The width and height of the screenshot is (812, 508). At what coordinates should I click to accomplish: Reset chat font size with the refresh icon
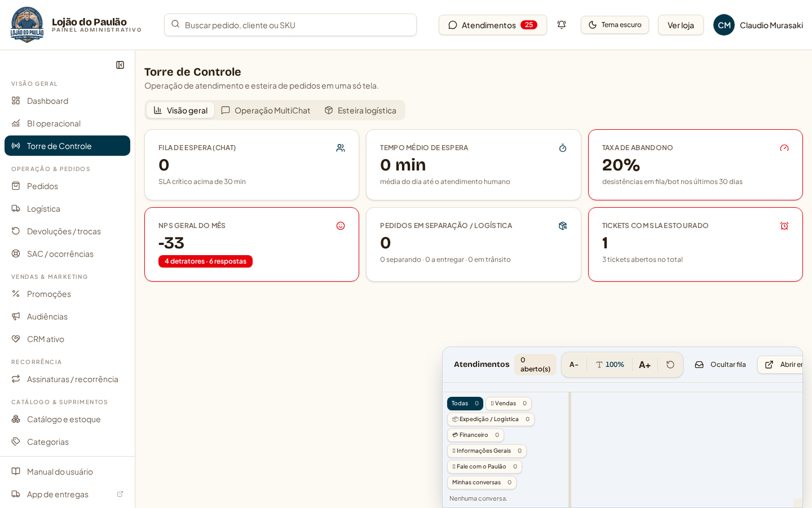670,365
